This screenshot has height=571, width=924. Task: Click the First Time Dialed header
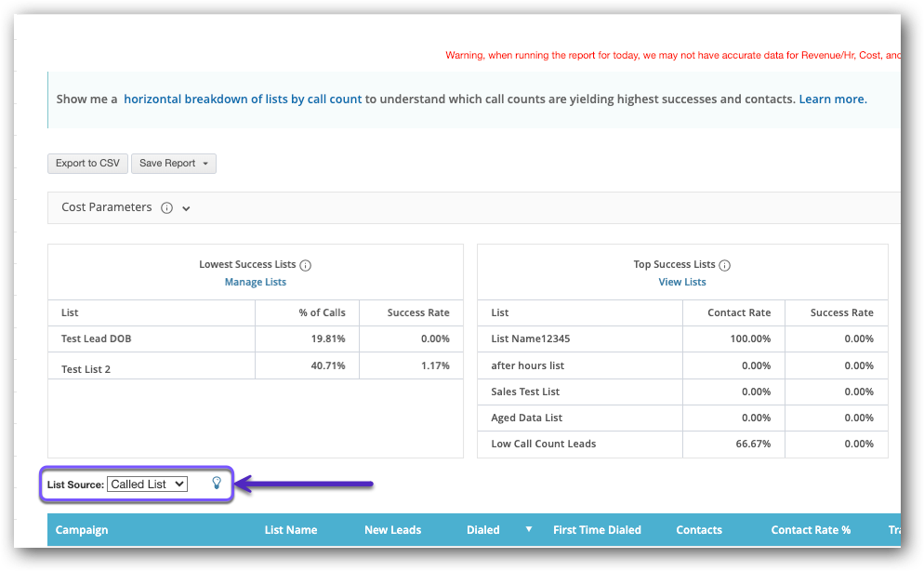[597, 530]
